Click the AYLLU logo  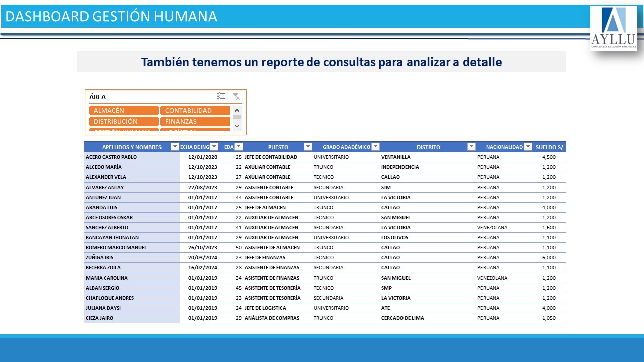click(613, 28)
